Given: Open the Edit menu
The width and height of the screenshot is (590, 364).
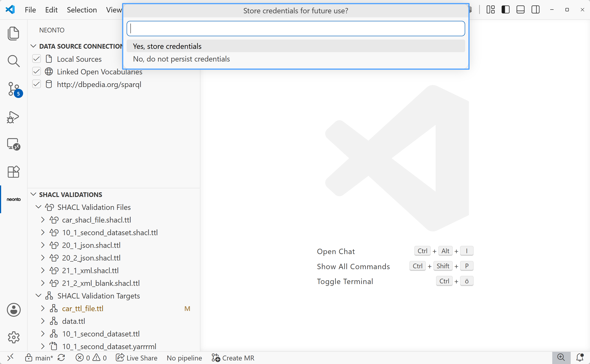Looking at the screenshot, I should pyautogui.click(x=51, y=10).
